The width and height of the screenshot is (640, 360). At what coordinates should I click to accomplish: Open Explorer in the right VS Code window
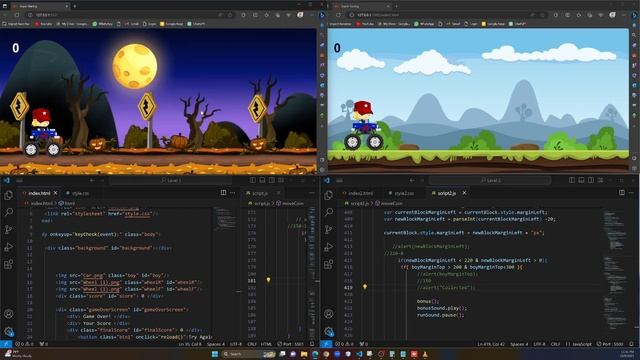pos(329,196)
